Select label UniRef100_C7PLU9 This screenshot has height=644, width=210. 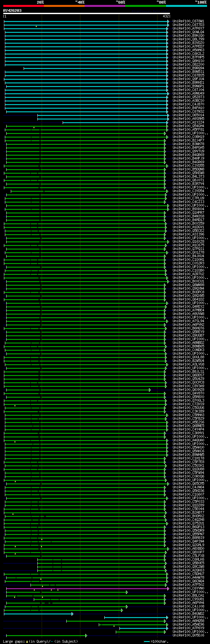(188, 198)
